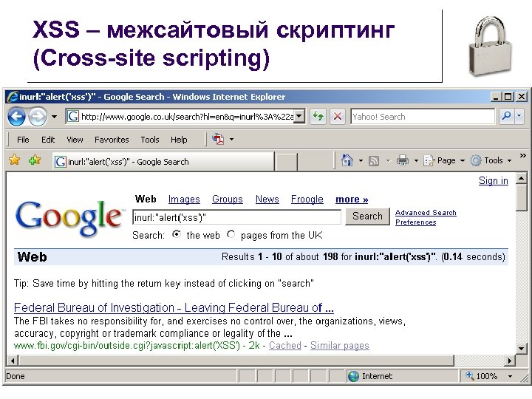
Task: Click the red Stop loading icon
Action: point(337,117)
